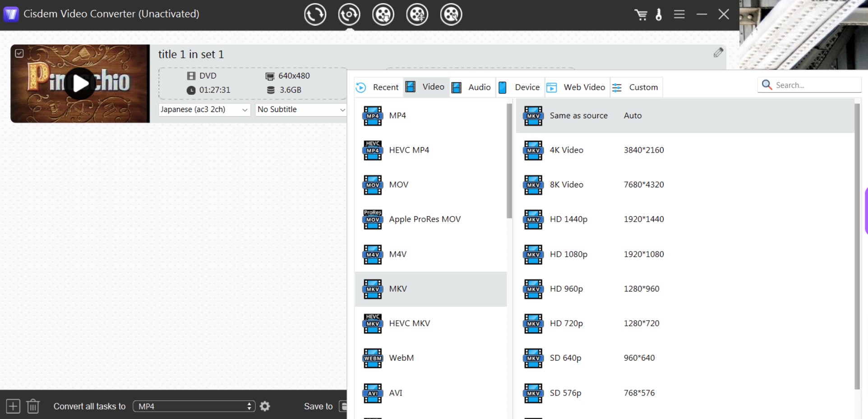Viewport: 868px width, 419px height.
Task: Select the MP4 format
Action: tap(430, 116)
